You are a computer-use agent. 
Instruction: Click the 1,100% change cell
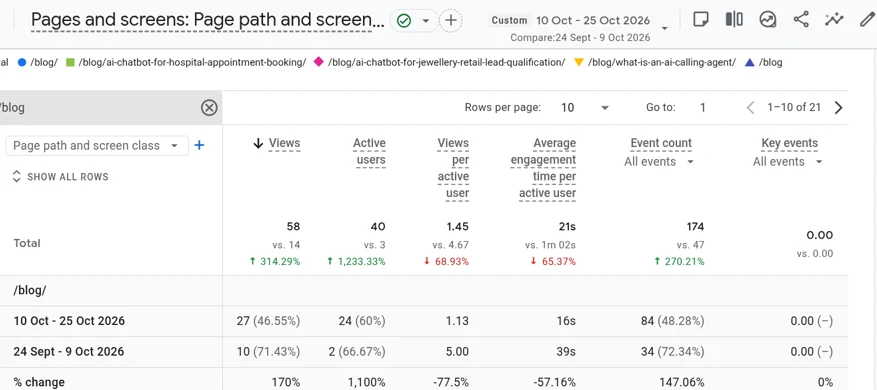367,383
